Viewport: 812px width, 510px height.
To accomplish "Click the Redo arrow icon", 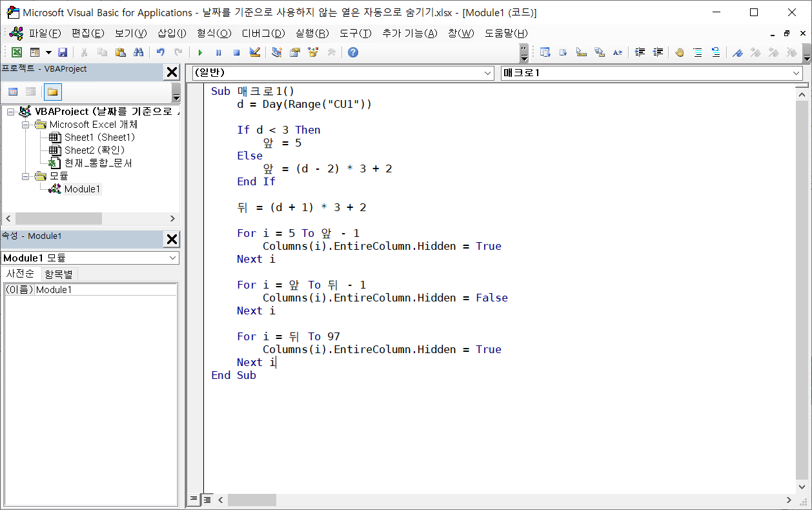I will [x=178, y=52].
